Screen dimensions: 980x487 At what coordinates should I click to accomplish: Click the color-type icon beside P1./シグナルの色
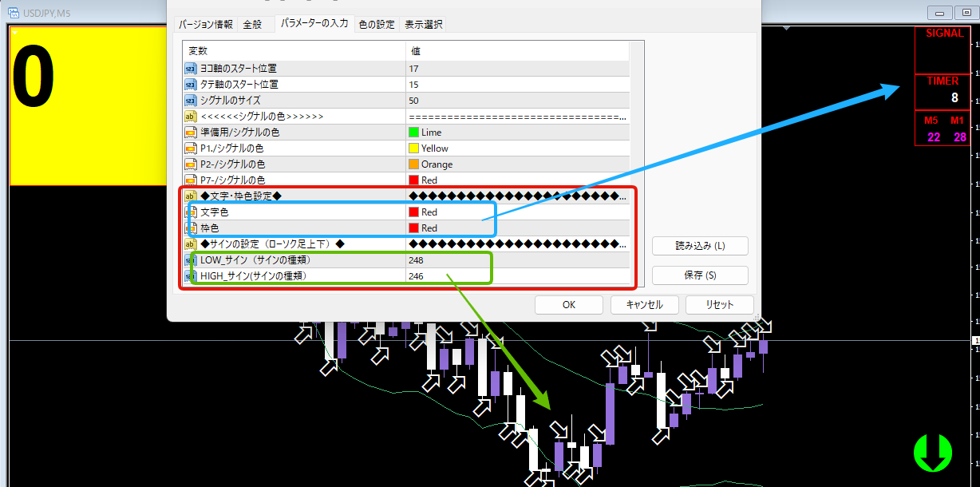[190, 148]
